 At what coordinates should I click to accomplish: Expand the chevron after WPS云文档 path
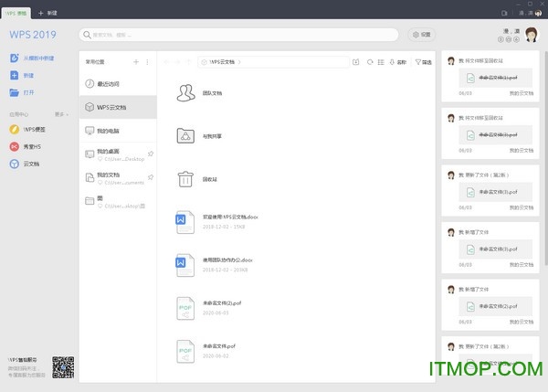click(239, 62)
